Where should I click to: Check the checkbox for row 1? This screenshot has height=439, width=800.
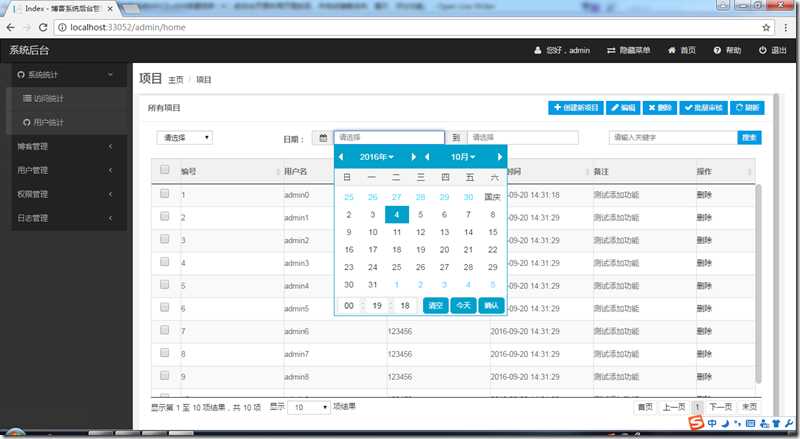(x=164, y=193)
